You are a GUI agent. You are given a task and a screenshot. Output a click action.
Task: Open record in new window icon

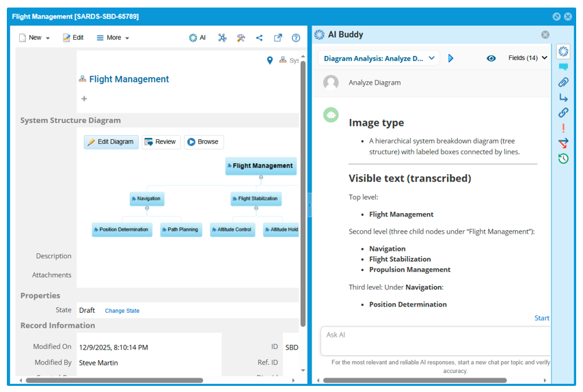point(277,38)
